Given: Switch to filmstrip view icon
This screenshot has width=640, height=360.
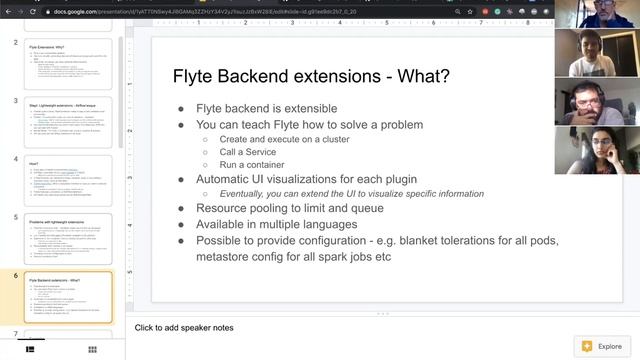Looking at the screenshot, I should pos(30,349).
